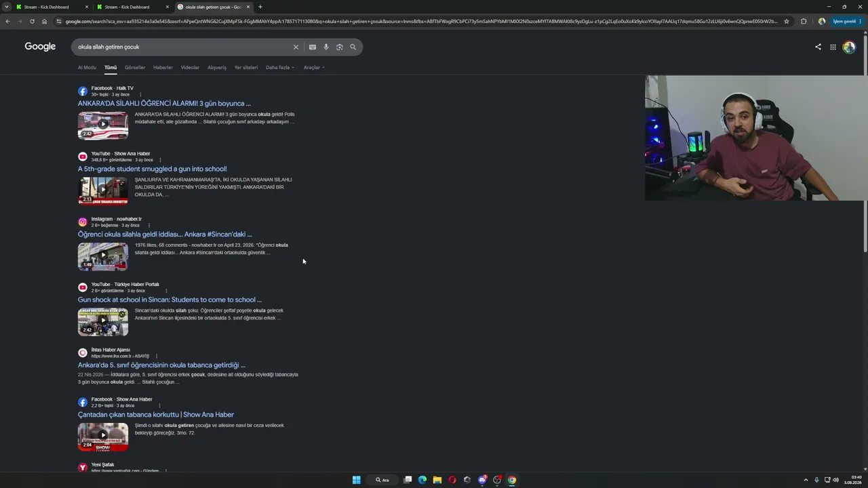
Task: Open 'A 5th-grade student smuggled a gun' link
Action: point(153,169)
